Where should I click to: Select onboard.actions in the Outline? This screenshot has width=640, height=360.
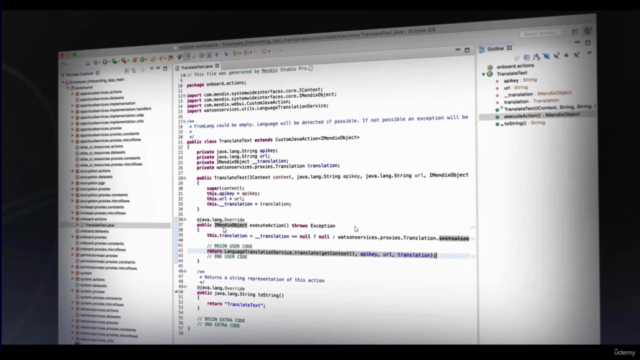(515, 67)
